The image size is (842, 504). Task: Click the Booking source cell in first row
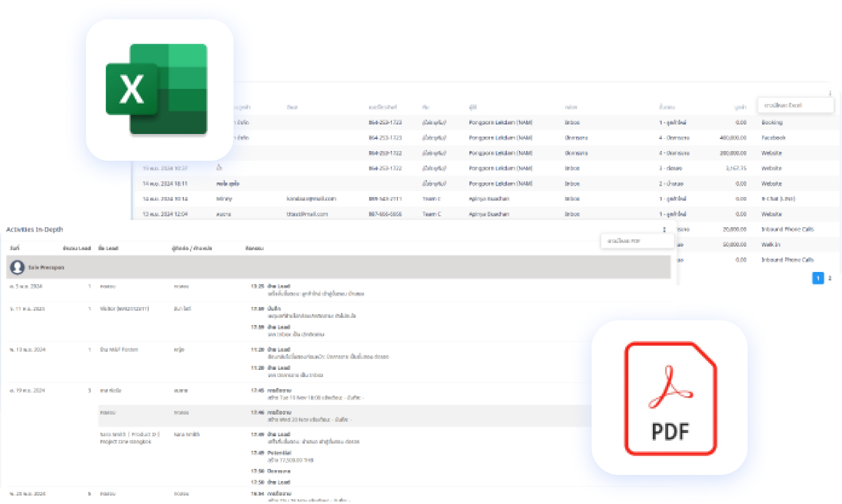click(772, 122)
